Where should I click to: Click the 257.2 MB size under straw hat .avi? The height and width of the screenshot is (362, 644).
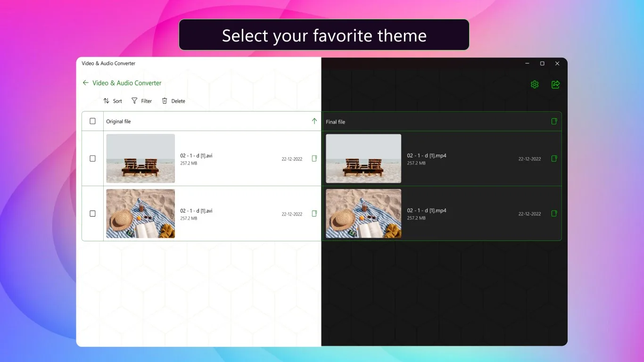[189, 218]
